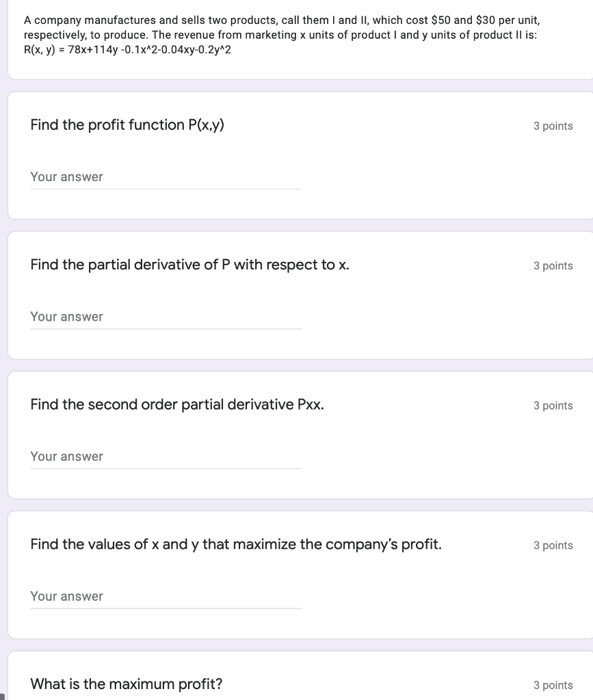This screenshot has height=700, width=593.
Task: Click the '3 points' label beside maximum profit question
Action: (x=553, y=685)
